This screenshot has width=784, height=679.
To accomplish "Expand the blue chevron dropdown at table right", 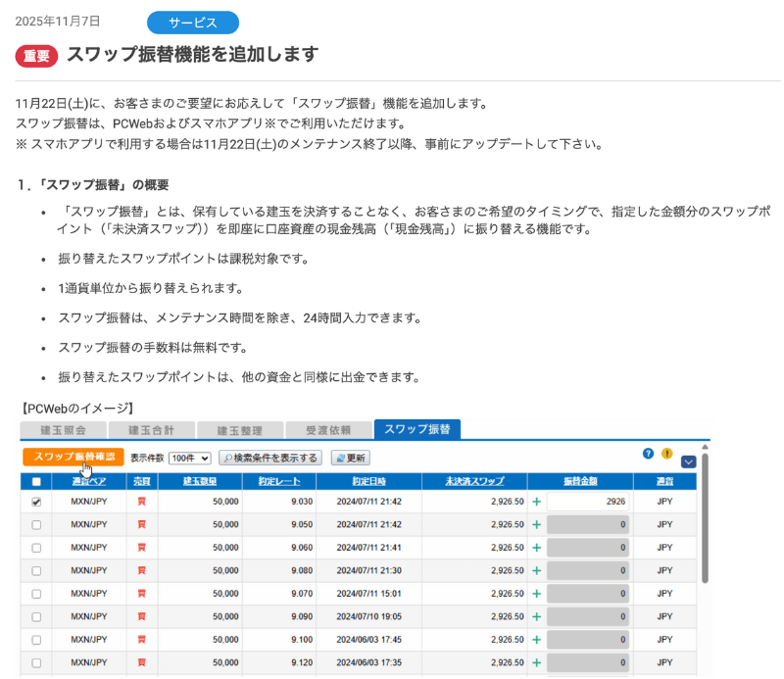I will coord(688,461).
